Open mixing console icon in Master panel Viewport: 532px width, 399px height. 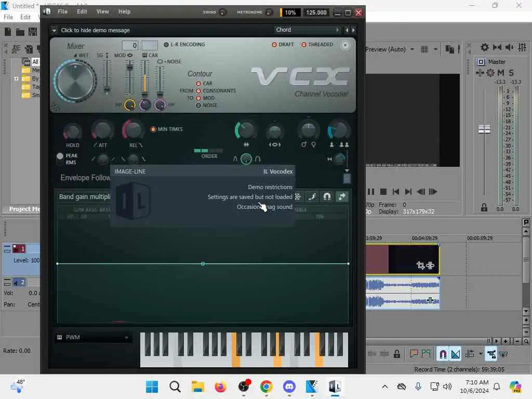pos(522,47)
